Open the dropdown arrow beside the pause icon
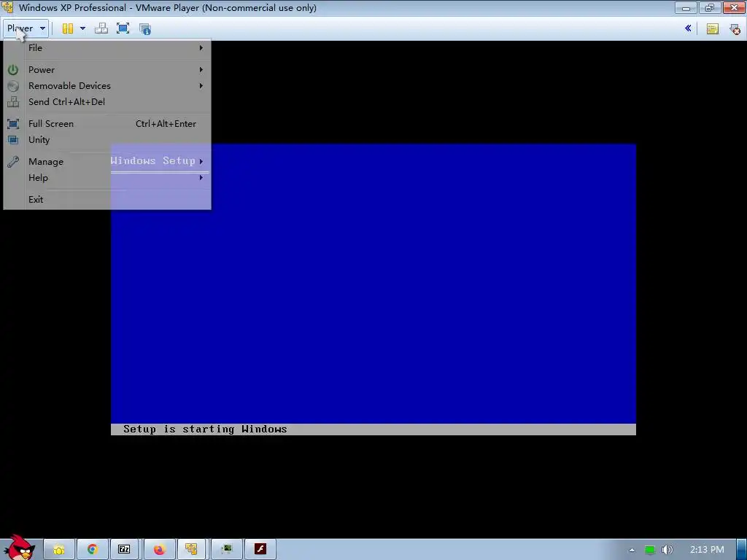The width and height of the screenshot is (747, 560). (82, 28)
